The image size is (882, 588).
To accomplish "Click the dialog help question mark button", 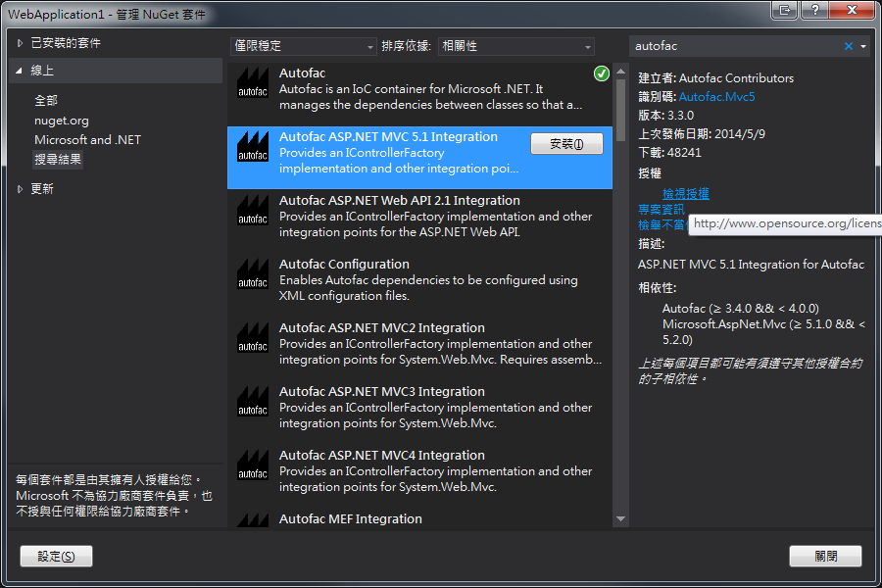I will (x=814, y=10).
